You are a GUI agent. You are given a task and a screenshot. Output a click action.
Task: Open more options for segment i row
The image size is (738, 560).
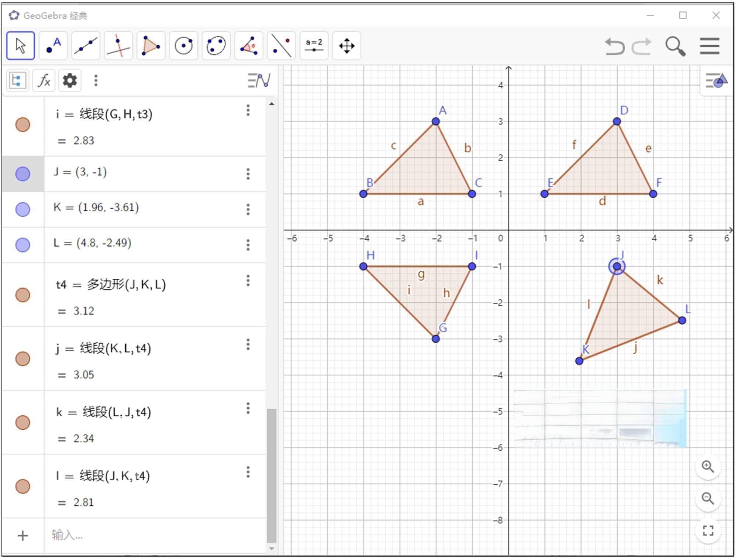click(248, 110)
